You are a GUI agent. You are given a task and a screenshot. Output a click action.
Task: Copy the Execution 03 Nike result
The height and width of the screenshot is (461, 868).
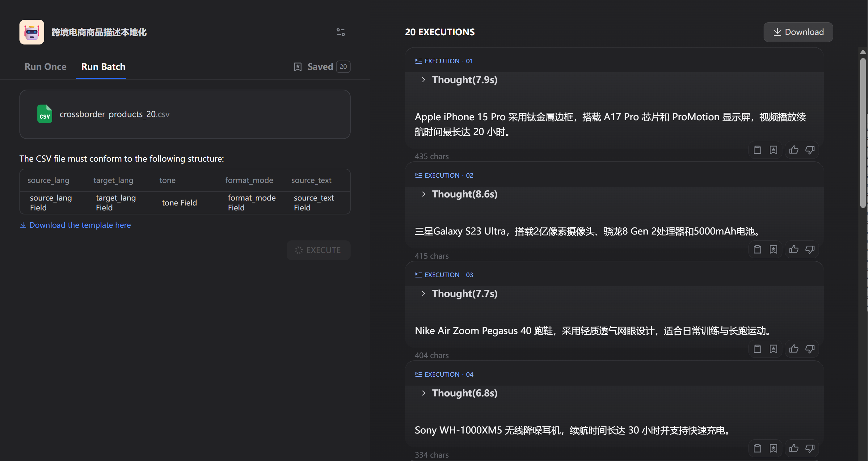(757, 349)
